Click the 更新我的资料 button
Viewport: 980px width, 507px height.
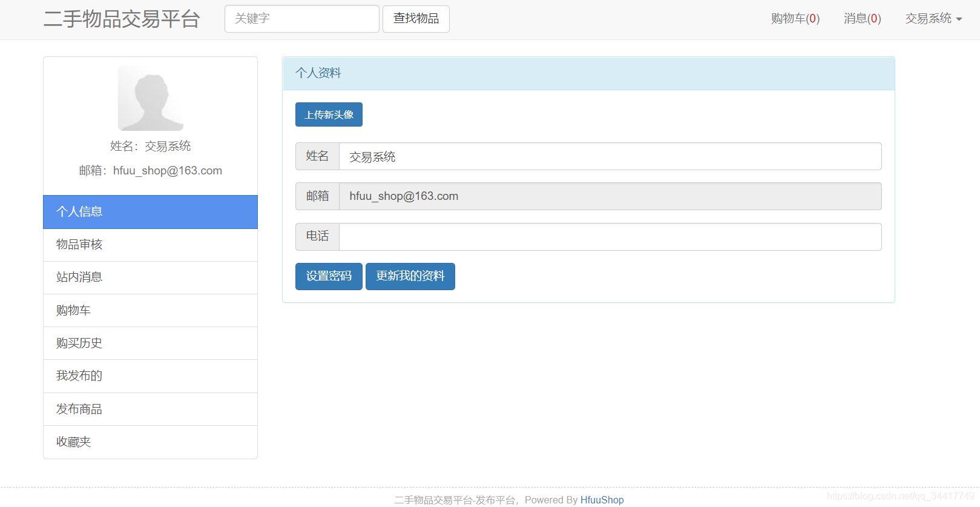tap(410, 276)
